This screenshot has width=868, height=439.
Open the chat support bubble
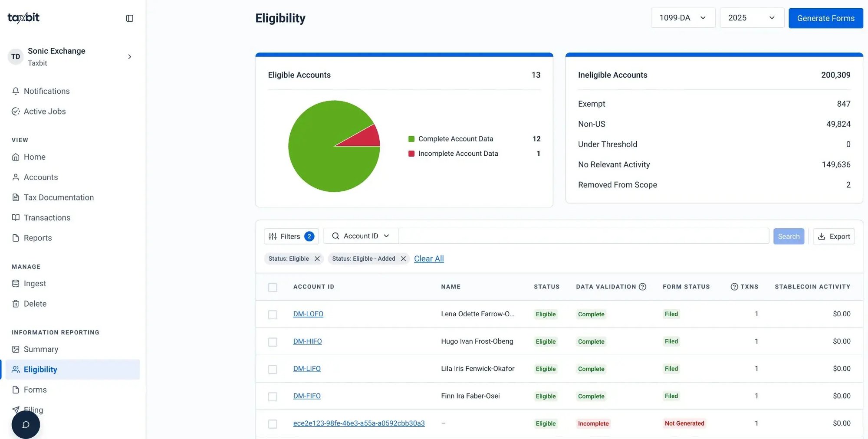tap(26, 425)
